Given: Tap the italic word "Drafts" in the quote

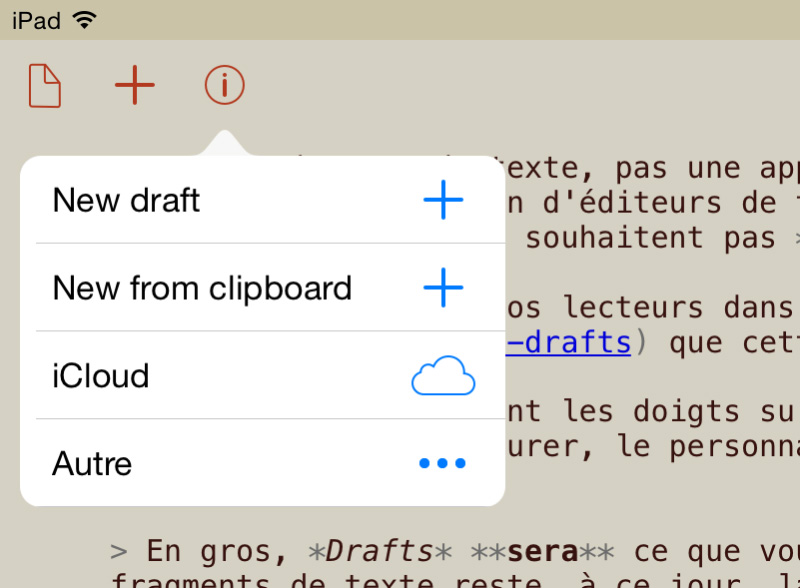Looking at the screenshot, I should point(380,551).
